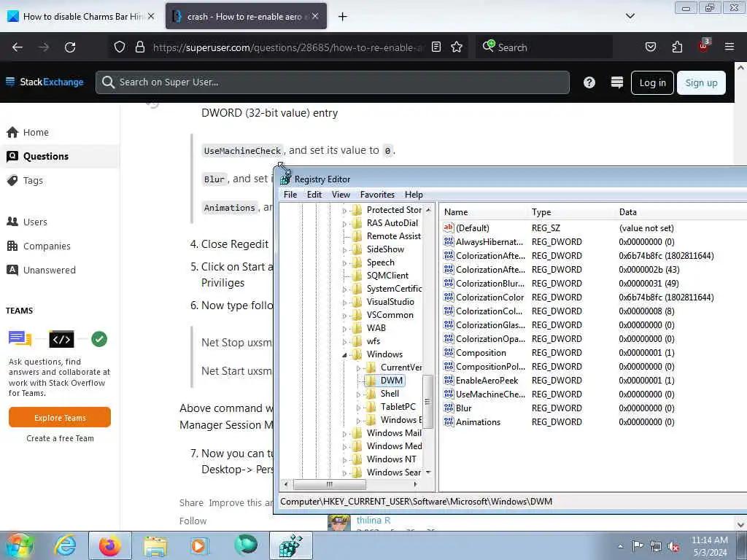Show hidden tray icons arrow
Screen dimensions: 747x560
point(620,547)
